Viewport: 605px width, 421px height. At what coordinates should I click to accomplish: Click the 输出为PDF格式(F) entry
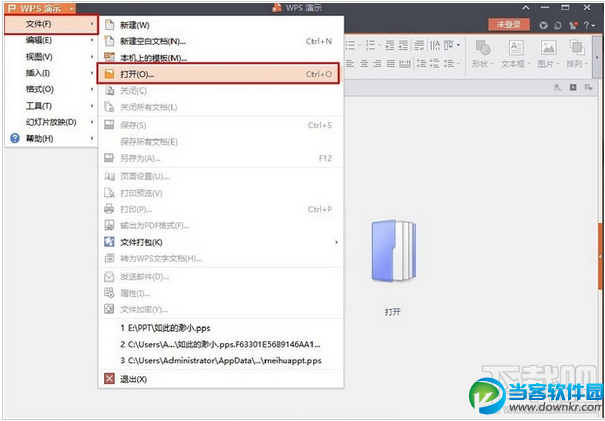221,226
